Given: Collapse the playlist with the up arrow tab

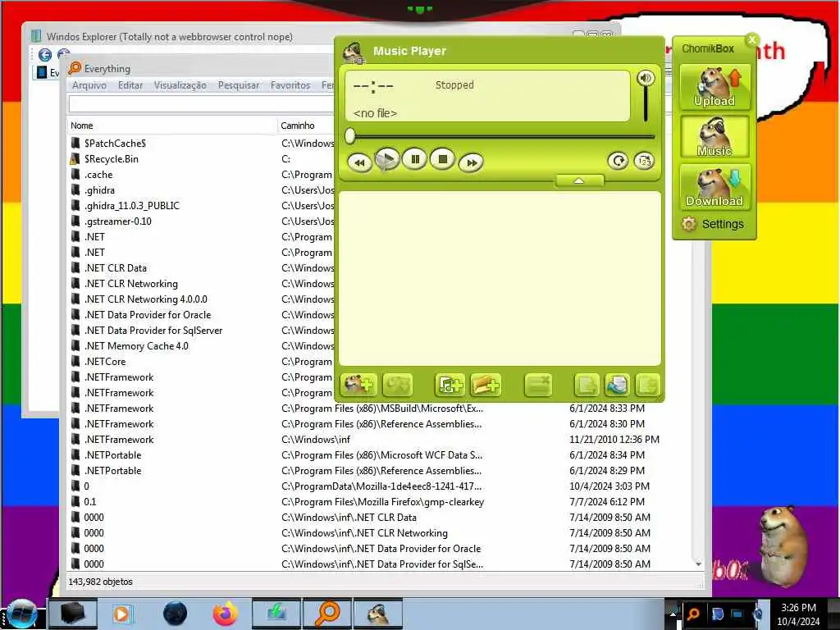Looking at the screenshot, I should 579,181.
